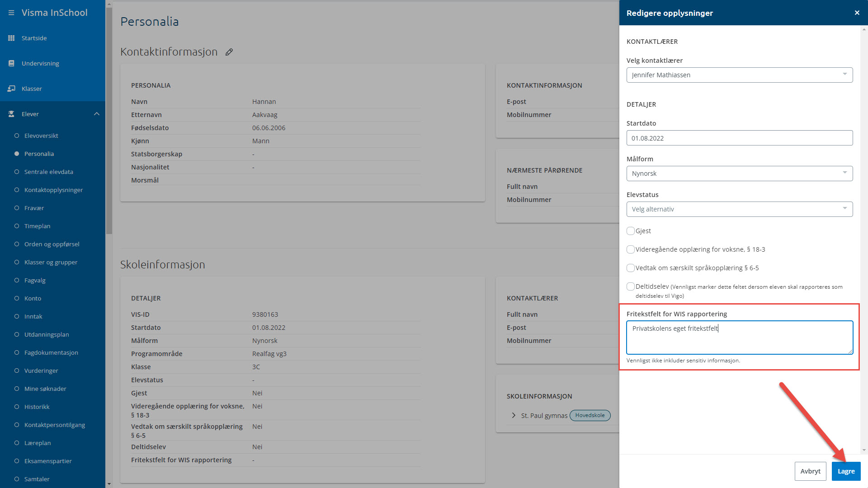868x488 pixels.
Task: Expand the St. Paul gymnas row
Action: click(x=514, y=415)
